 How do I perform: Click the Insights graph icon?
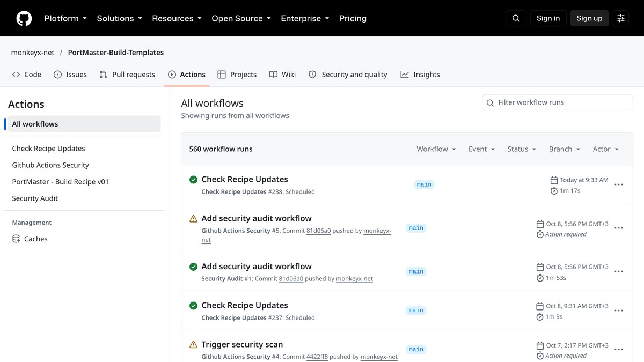coord(405,75)
